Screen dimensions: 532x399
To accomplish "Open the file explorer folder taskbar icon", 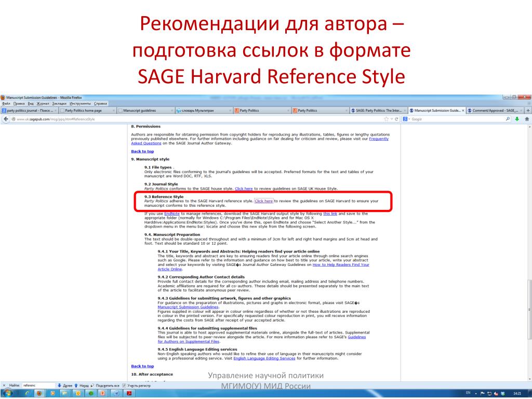I will click(64, 394).
